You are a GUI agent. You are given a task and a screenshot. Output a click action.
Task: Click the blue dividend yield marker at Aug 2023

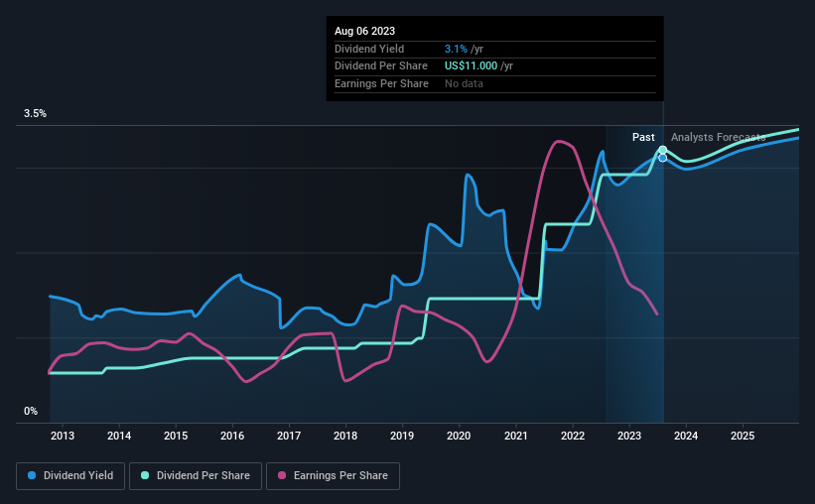click(x=663, y=158)
